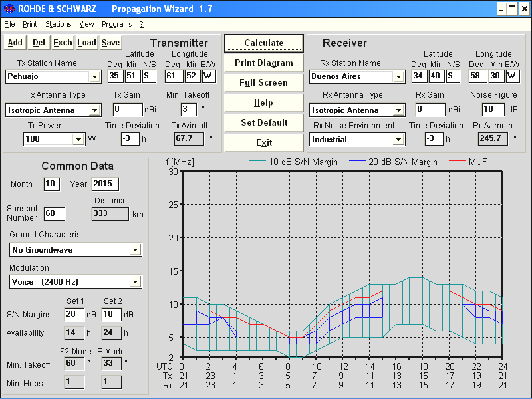532x399 pixels.
Task: Expand the Ground Characteristic dropdown
Action: click(135, 250)
